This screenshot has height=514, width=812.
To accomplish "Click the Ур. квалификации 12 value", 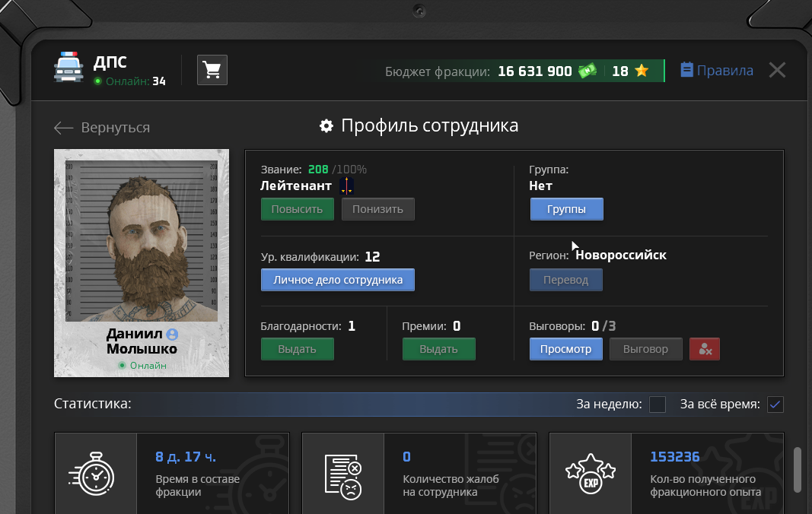I will 372,257.
